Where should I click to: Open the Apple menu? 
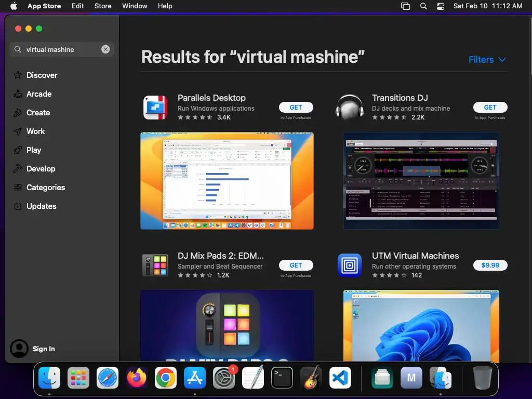(x=14, y=6)
